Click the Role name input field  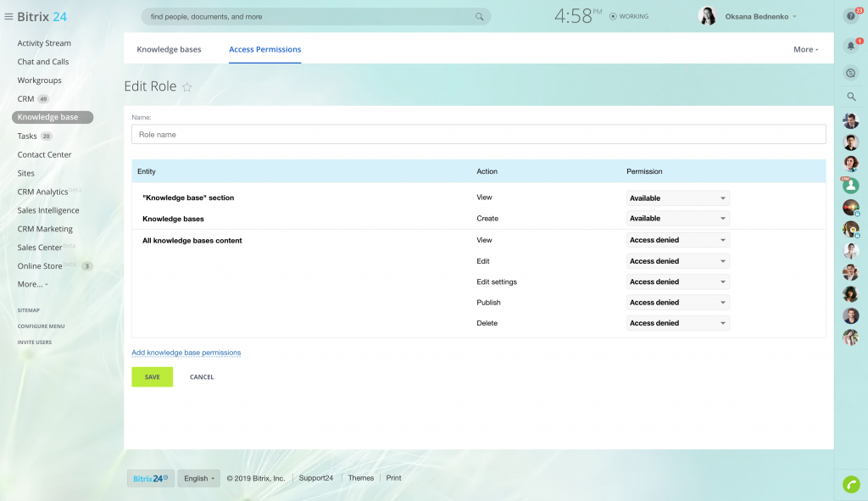(478, 135)
